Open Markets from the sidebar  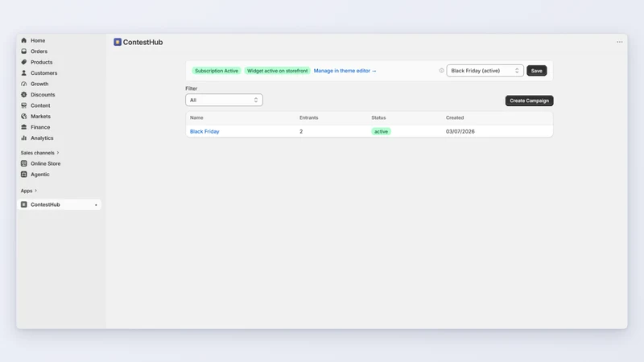click(40, 116)
